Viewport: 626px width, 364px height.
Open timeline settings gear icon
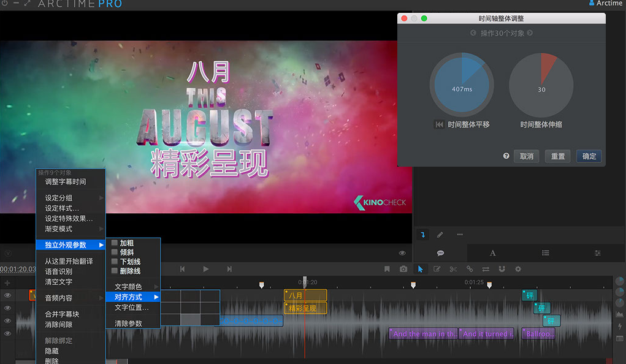click(518, 269)
